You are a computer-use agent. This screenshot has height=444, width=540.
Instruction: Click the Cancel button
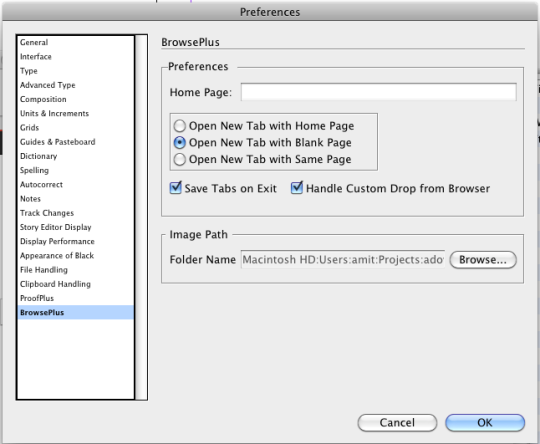click(397, 423)
